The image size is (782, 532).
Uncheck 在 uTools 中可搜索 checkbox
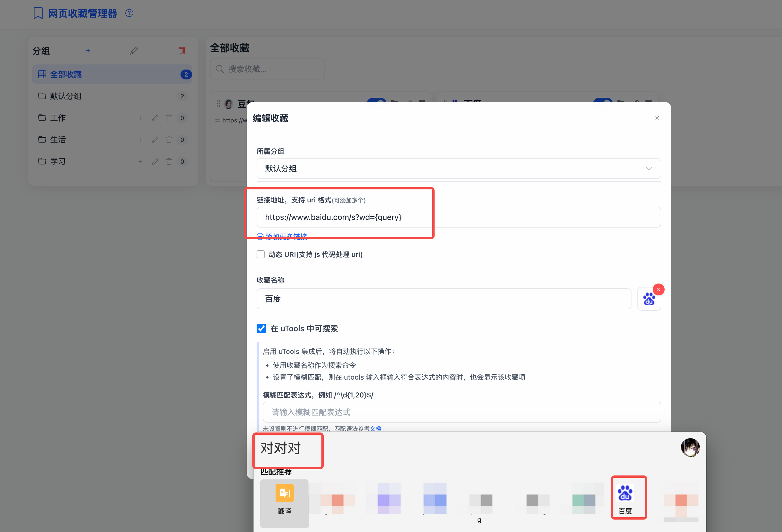[x=261, y=328]
